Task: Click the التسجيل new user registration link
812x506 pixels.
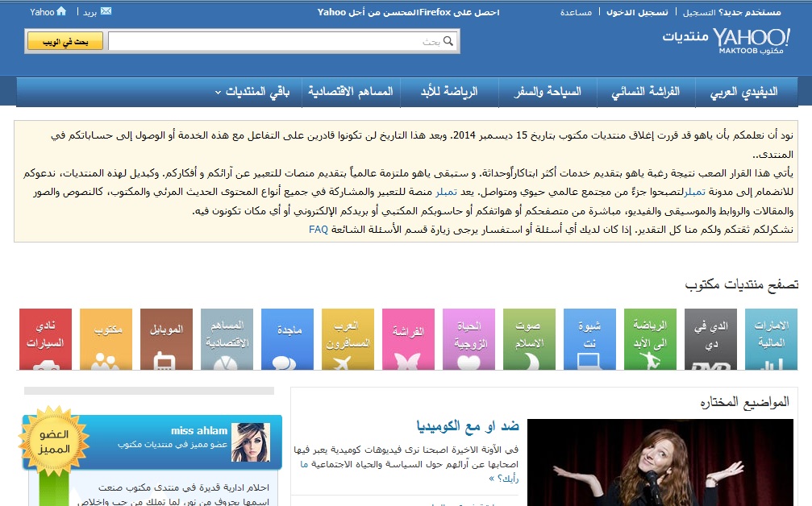Action: [699, 12]
